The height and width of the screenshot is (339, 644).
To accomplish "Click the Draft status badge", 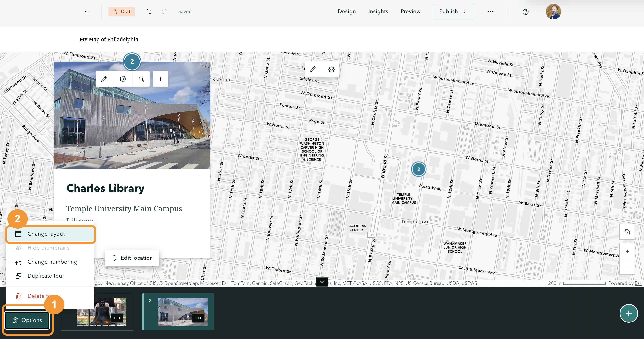I will point(122,11).
